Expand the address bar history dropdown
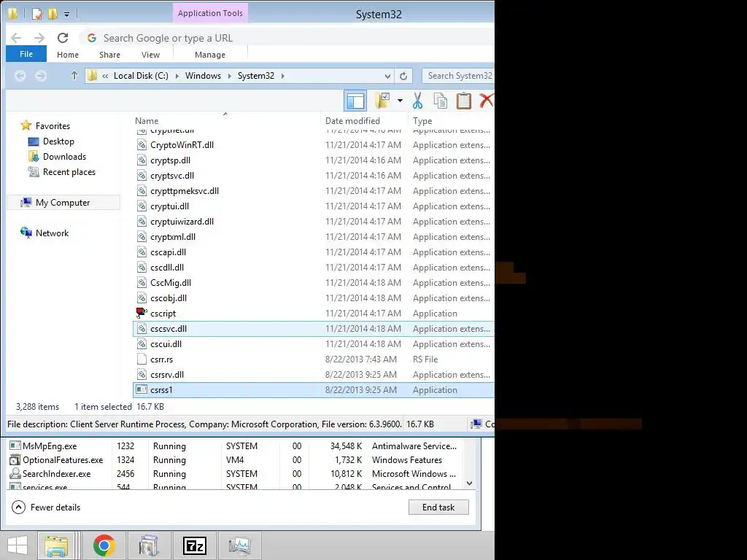The height and width of the screenshot is (560, 747). click(387, 76)
